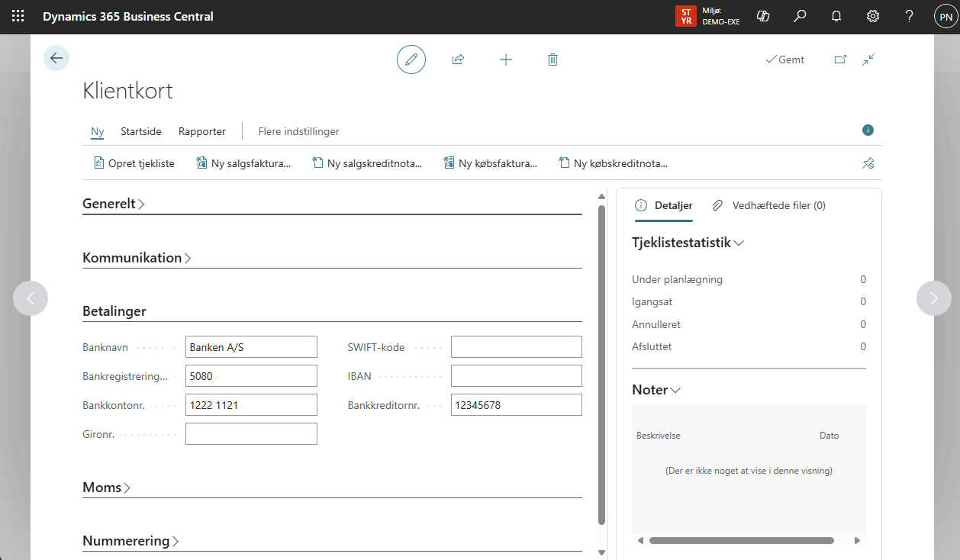Image resolution: width=960 pixels, height=560 pixels.
Task: Click the pencil edit icon
Action: tap(411, 60)
